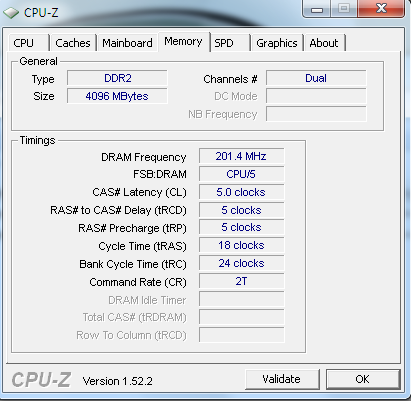
Task: Select the Mainboard tab
Action: pos(127,43)
